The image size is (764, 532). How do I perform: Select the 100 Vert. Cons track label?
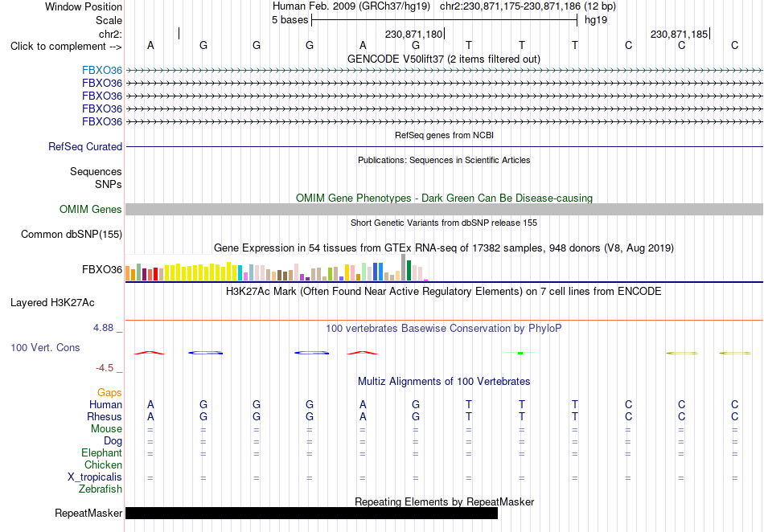click(x=45, y=347)
